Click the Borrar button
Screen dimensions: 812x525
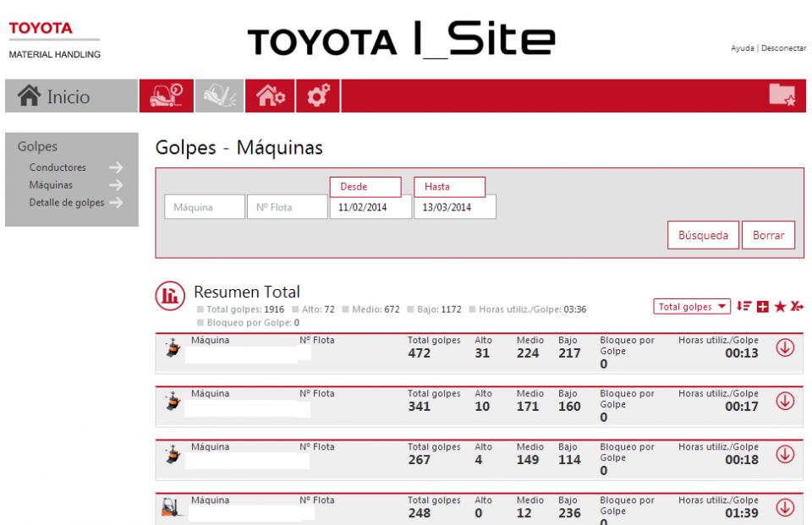click(768, 235)
